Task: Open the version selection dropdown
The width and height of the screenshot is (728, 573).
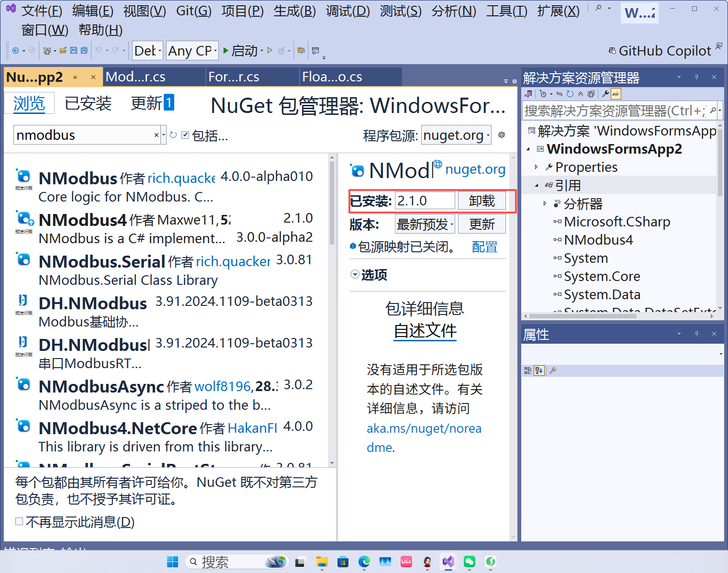Action: (x=425, y=224)
